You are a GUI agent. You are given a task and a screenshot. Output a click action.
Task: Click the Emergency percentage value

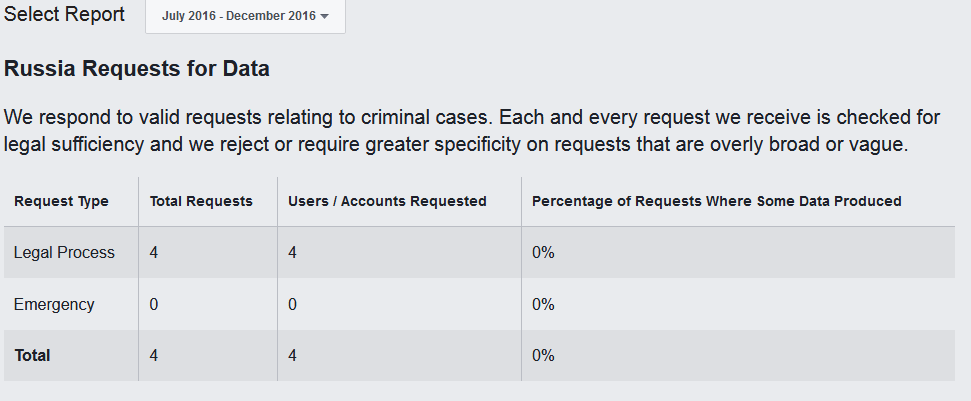[x=543, y=304]
